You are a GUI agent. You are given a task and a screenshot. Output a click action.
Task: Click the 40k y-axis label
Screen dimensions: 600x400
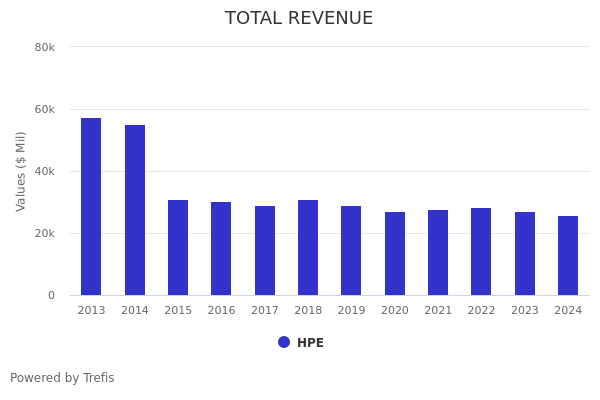pyautogui.click(x=44, y=171)
